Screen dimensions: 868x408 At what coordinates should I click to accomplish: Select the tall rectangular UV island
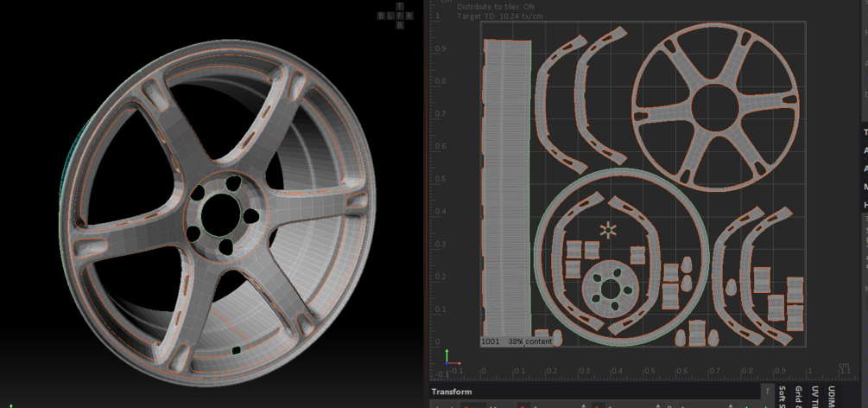[508, 191]
